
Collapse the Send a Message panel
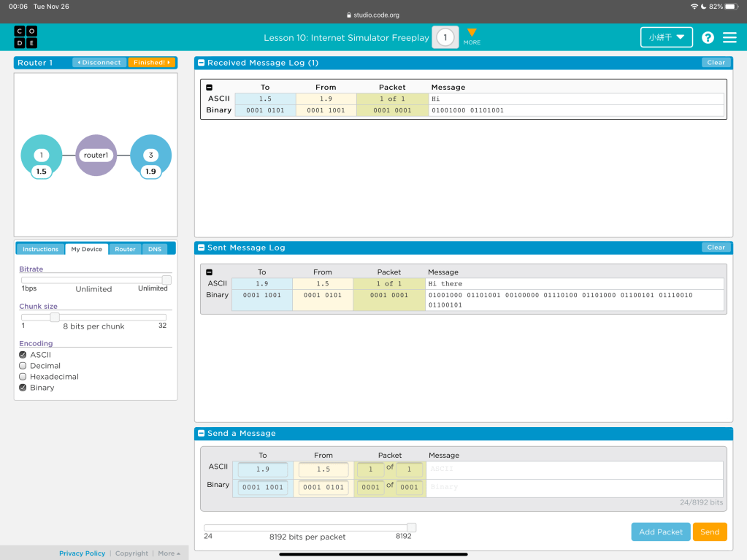click(x=202, y=434)
